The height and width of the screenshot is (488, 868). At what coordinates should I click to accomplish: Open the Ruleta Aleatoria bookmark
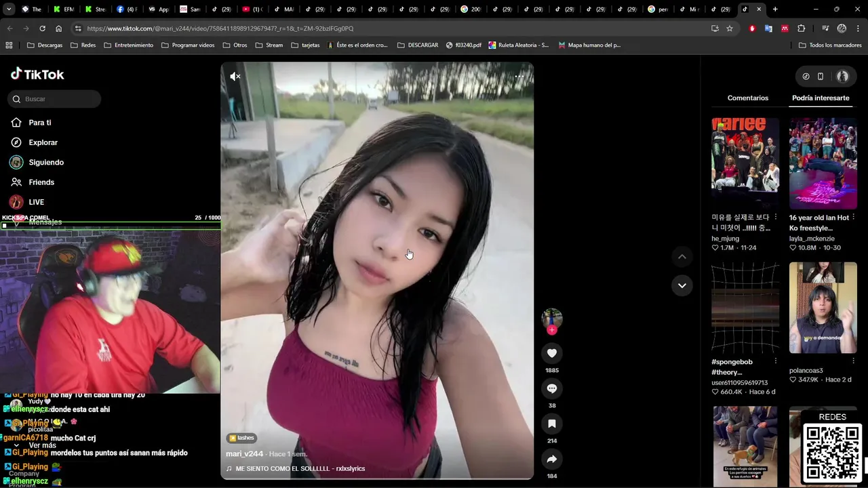[x=518, y=45]
